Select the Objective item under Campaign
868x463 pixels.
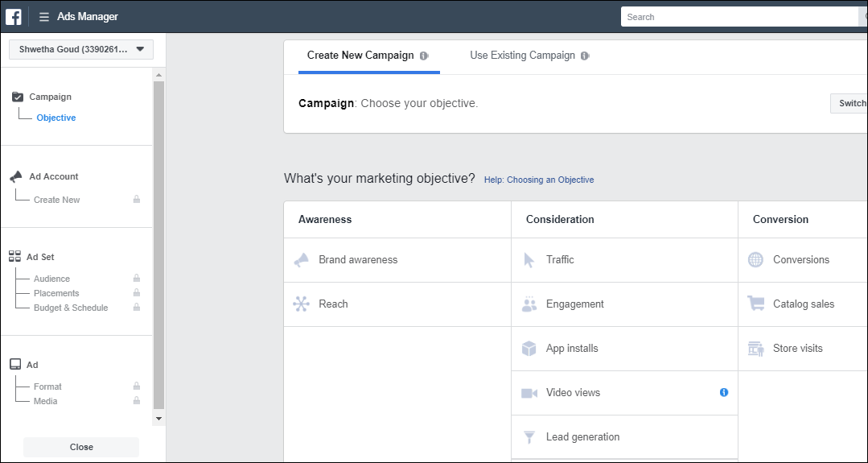pos(56,118)
